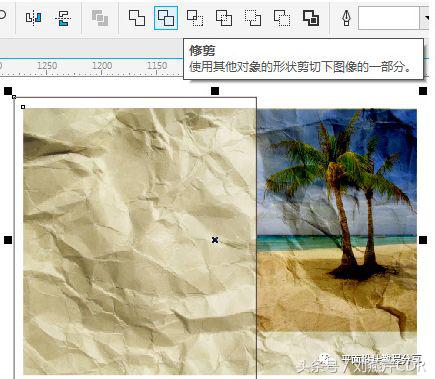Click the Mirror horizontally icon
The width and height of the screenshot is (435, 379).
pos(34,18)
